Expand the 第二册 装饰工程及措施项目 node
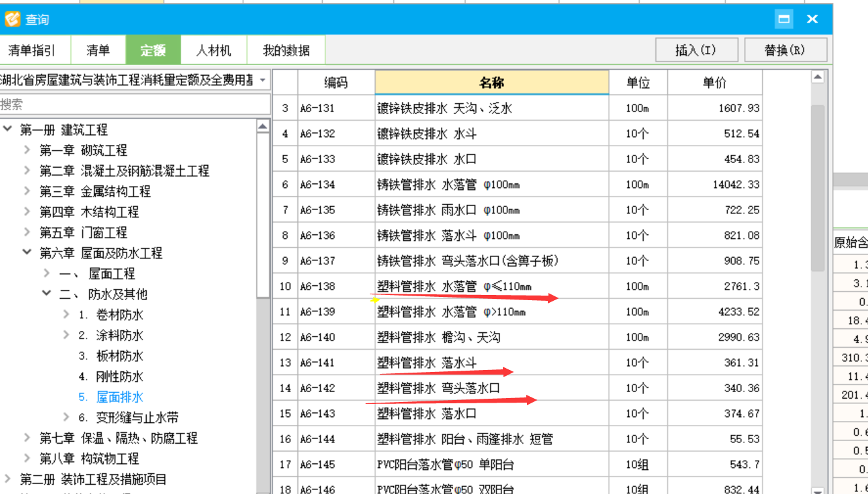 click(7, 479)
